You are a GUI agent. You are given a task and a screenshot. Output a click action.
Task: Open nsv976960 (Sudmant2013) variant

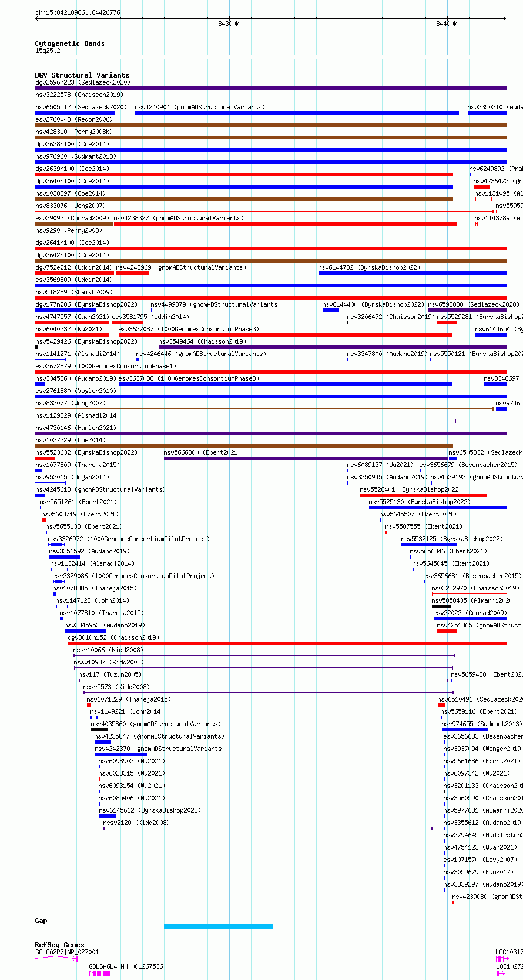pyautogui.click(x=76, y=157)
